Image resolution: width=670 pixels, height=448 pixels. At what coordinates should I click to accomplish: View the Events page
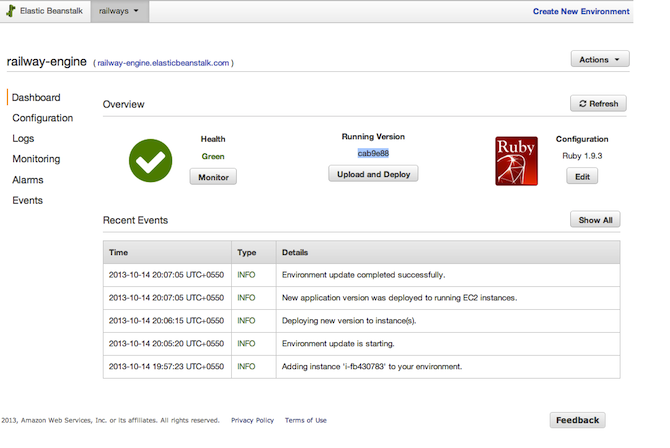[x=28, y=200]
